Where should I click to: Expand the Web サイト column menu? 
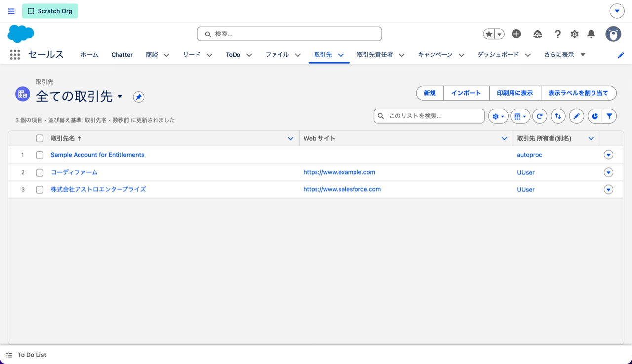point(504,139)
